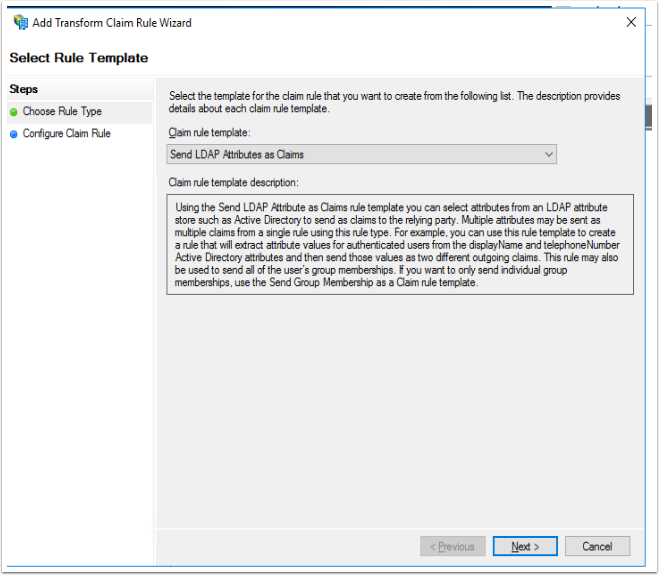Image resolution: width=659 pixels, height=575 pixels.
Task: Click the Claim rule template description label
Action: [233, 182]
